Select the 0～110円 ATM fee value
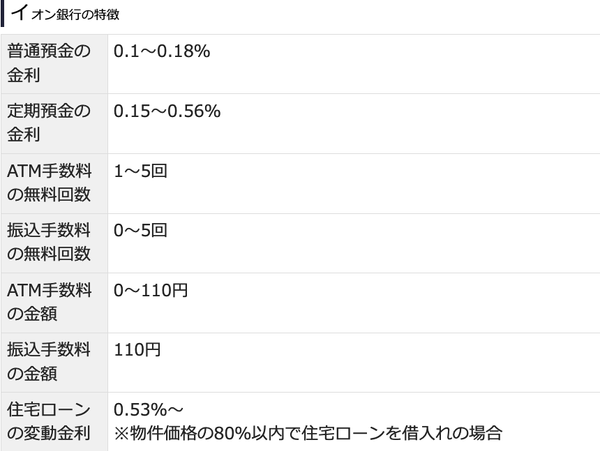 150,291
